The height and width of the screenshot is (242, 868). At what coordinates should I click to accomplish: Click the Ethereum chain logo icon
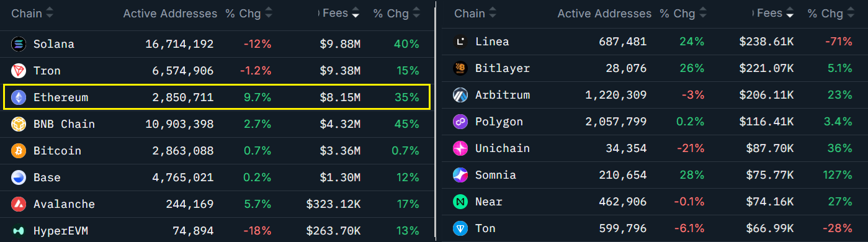point(19,97)
